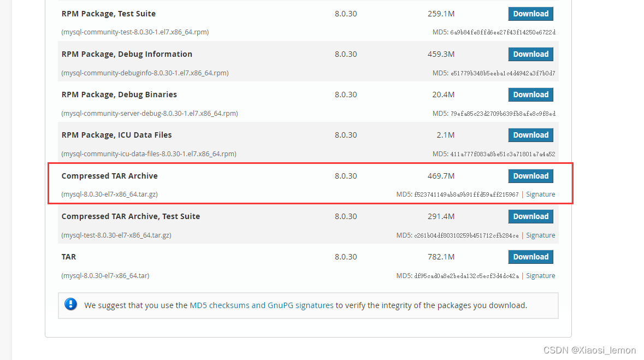This screenshot has width=644, height=360.
Task: Click filename mysql-community-icu-data-files-8.0.30-1.el7.x86_64.rpm
Action: [x=149, y=154]
